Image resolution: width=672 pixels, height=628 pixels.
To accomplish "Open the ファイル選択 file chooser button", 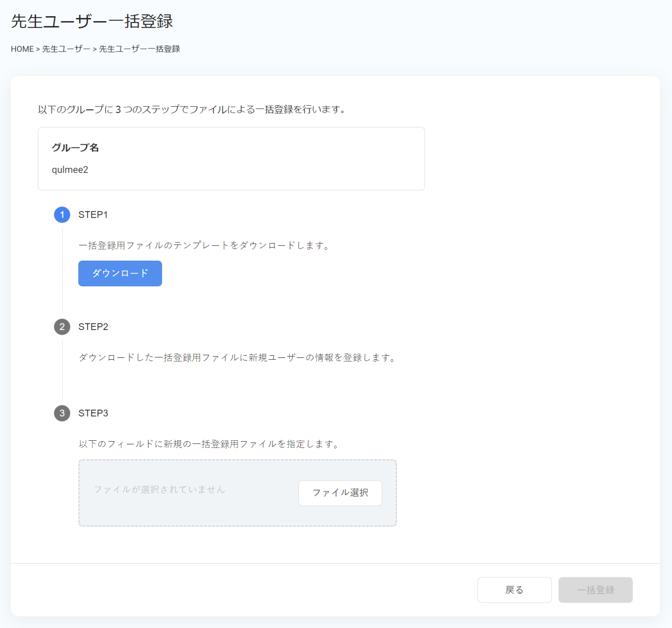I will pos(340,493).
